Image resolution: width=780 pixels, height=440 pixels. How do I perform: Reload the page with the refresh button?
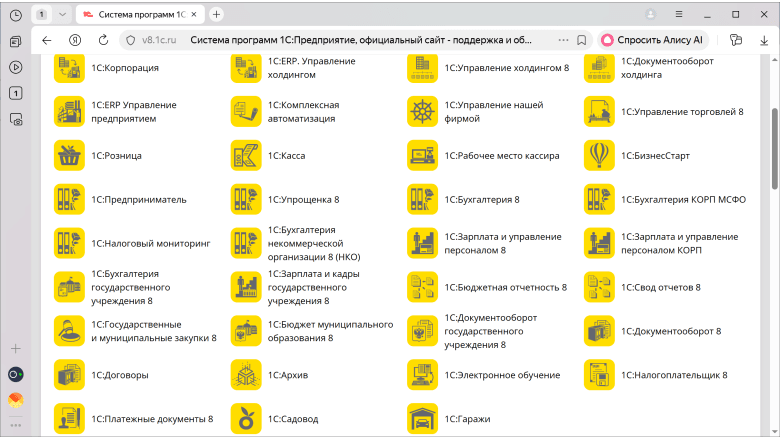pyautogui.click(x=103, y=40)
